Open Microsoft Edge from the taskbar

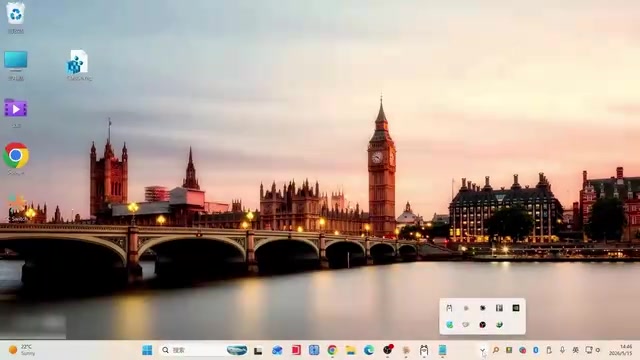369,350
